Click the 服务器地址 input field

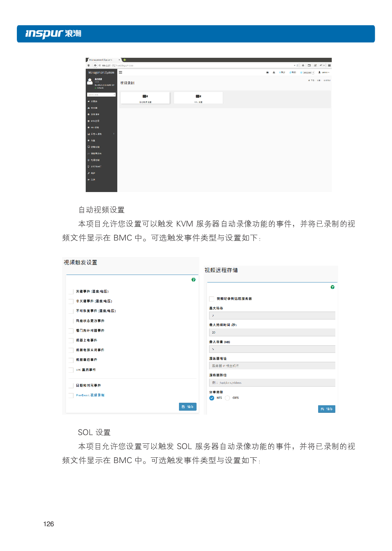point(272,366)
